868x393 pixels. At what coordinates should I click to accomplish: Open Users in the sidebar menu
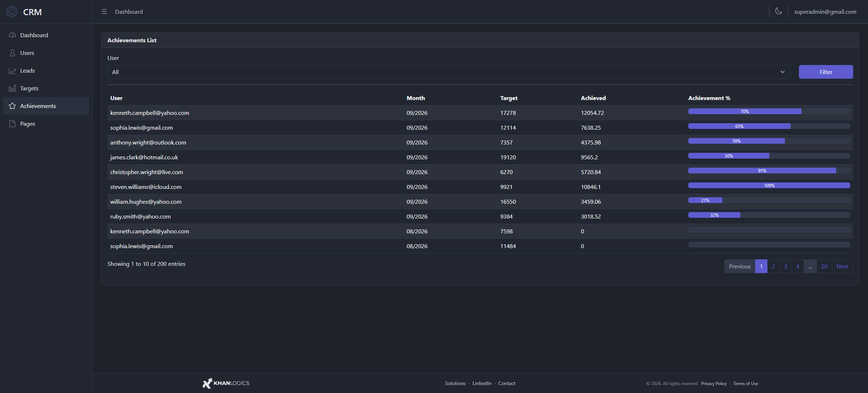(46, 53)
